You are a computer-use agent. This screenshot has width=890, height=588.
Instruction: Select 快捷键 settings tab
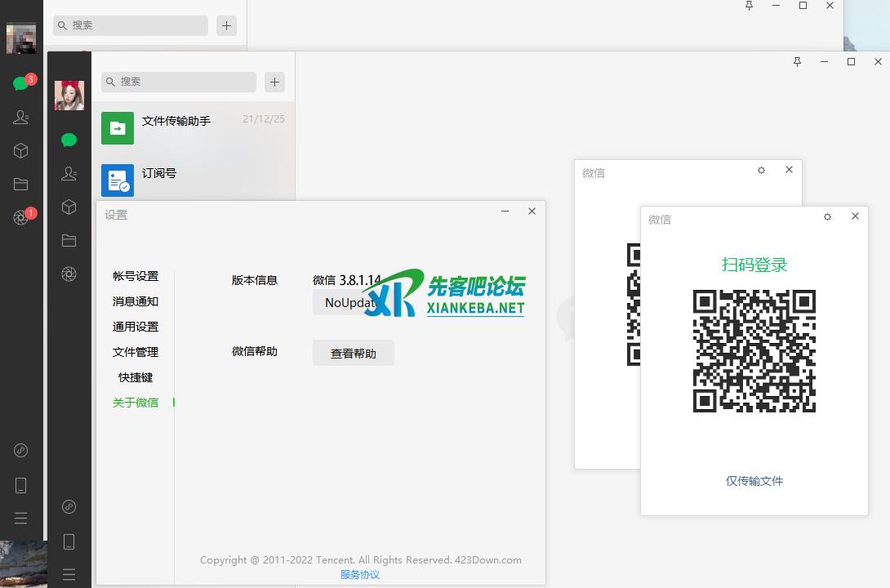click(x=136, y=377)
